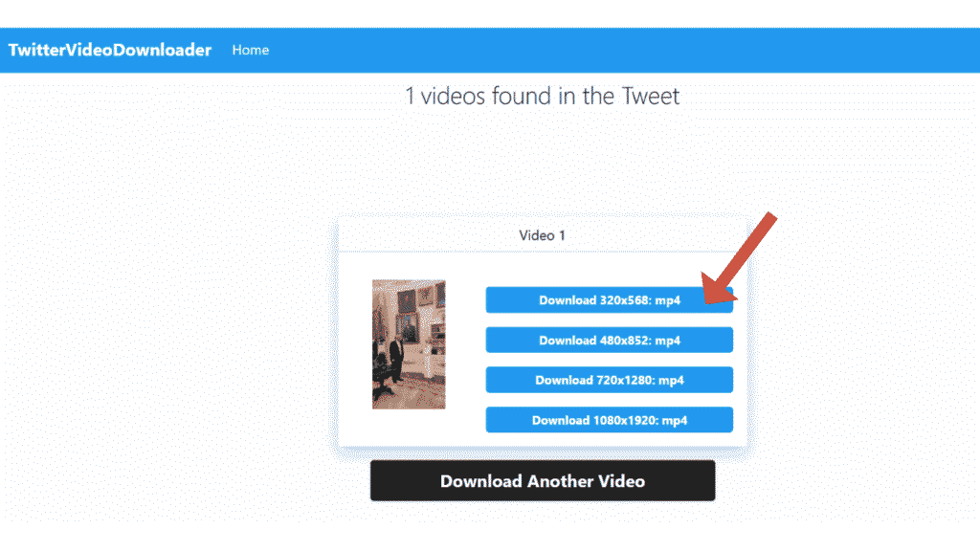This screenshot has width=980, height=551.
Task: Click Download Another Video button
Action: (x=543, y=480)
